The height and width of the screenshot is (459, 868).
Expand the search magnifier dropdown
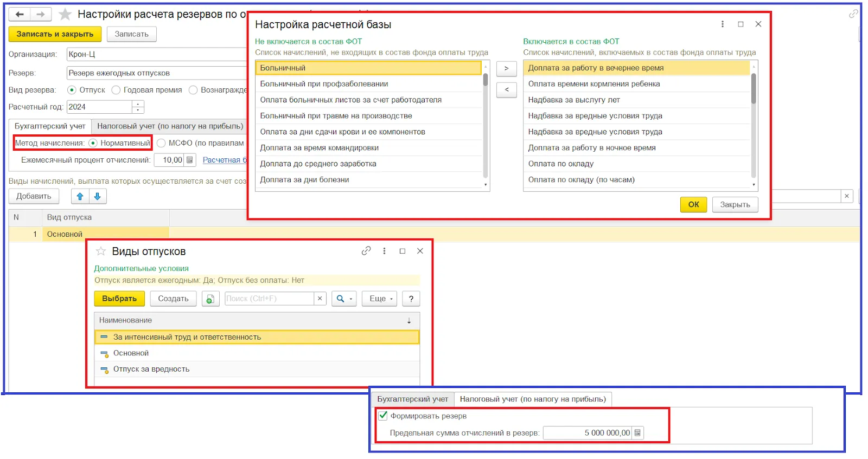point(344,299)
